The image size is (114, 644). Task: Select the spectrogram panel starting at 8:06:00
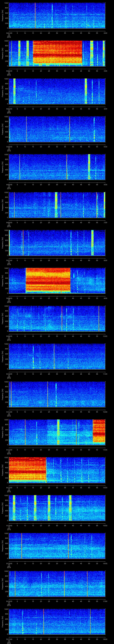57,205
